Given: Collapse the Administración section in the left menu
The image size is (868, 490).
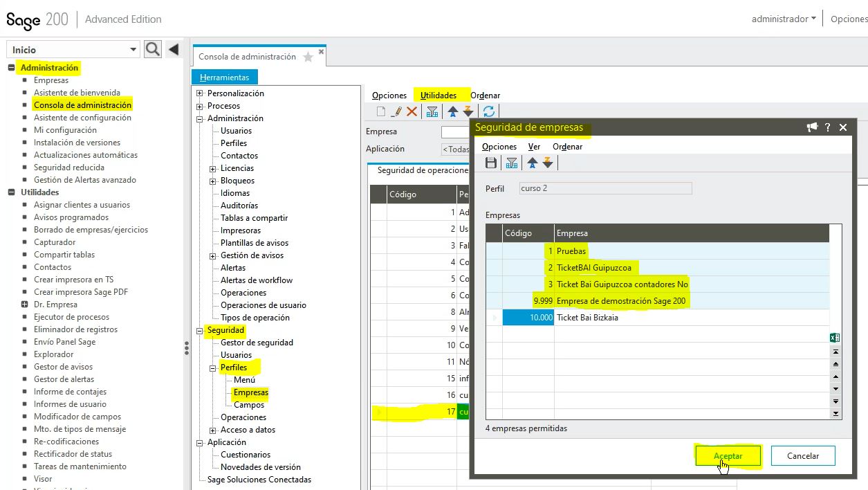Looking at the screenshot, I should (x=11, y=68).
